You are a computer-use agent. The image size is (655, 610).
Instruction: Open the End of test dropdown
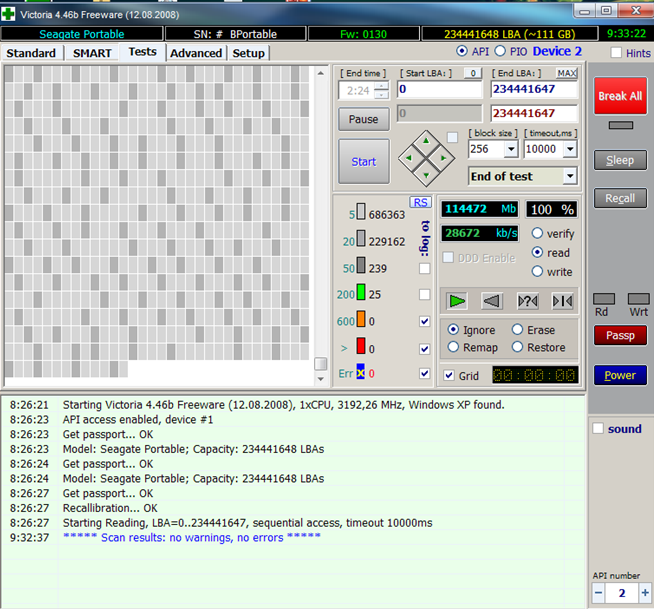570,176
